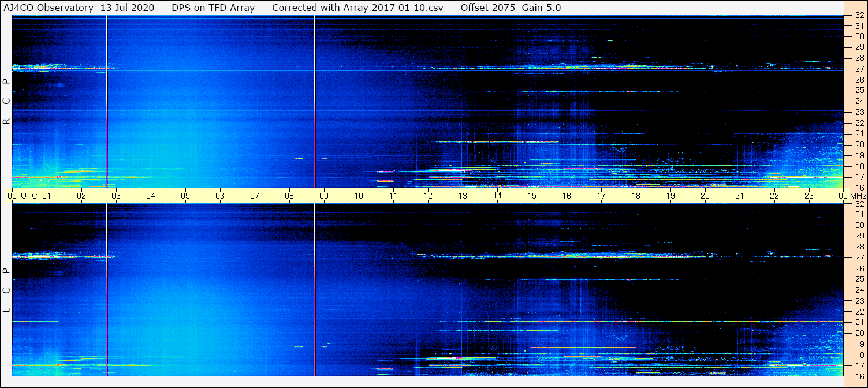Click the 29 MHz label in LCP panel
Screen dimensions: 868x388
point(859,236)
